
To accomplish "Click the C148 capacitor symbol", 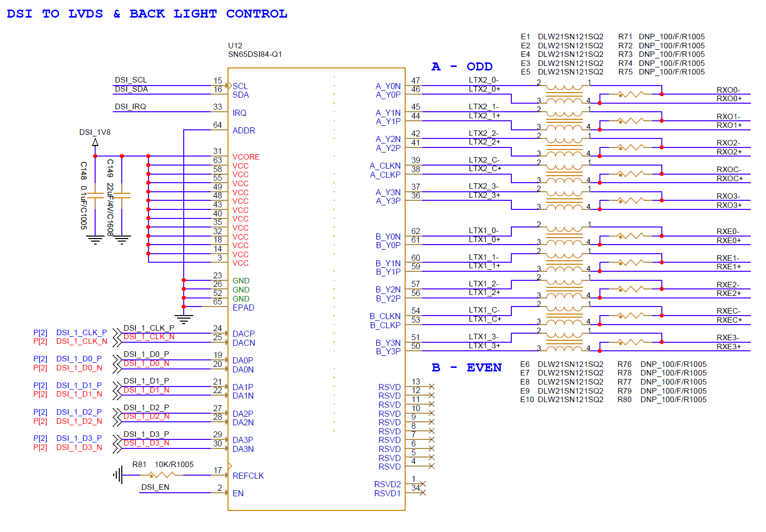I will pyautogui.click(x=95, y=195).
